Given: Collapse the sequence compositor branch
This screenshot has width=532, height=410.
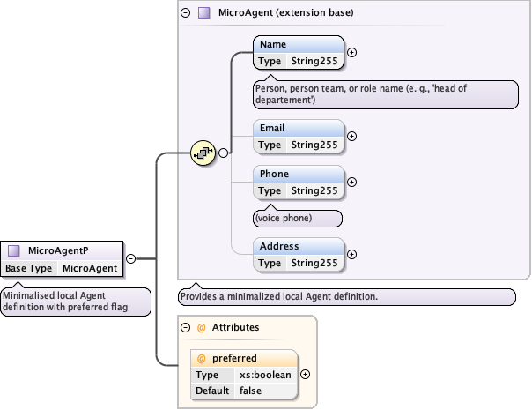Looking at the screenshot, I should pos(224,153).
